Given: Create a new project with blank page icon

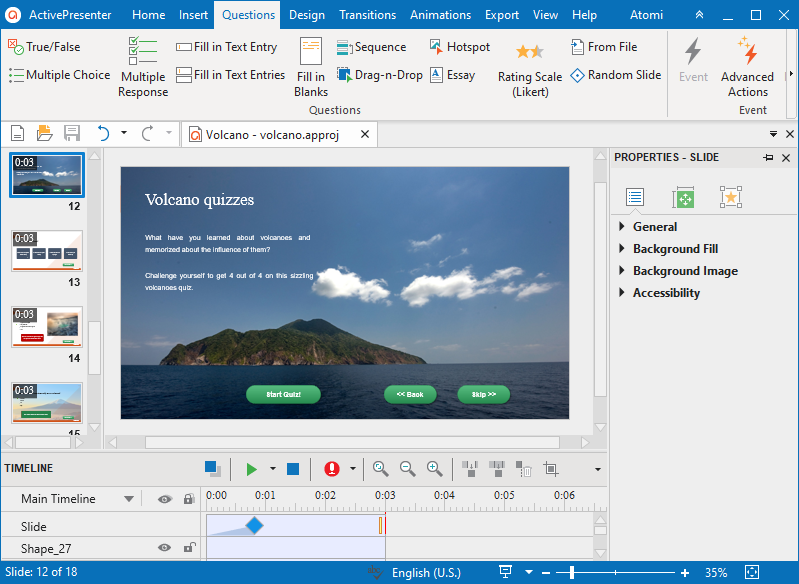Looking at the screenshot, I should (18, 134).
